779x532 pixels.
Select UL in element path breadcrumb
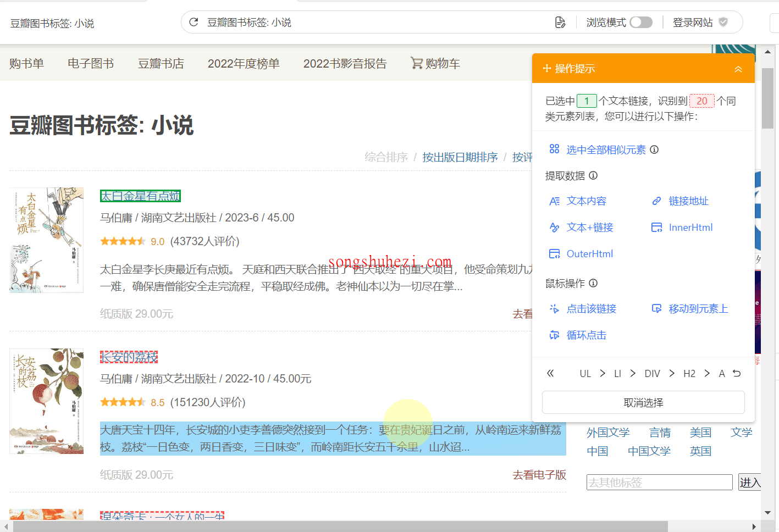pos(585,374)
